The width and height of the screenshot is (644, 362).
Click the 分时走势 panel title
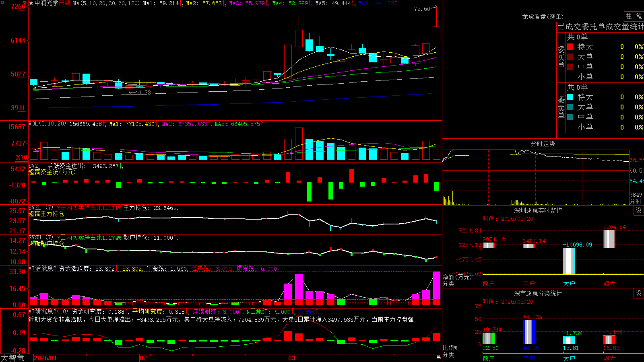(543, 144)
